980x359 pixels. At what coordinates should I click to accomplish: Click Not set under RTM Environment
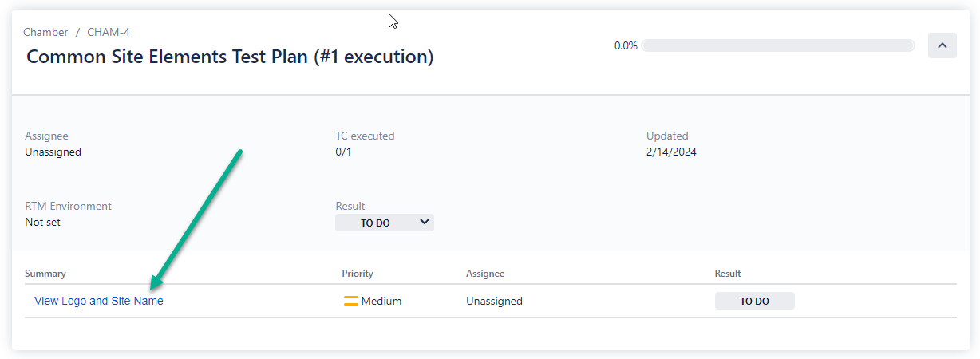[x=42, y=222]
